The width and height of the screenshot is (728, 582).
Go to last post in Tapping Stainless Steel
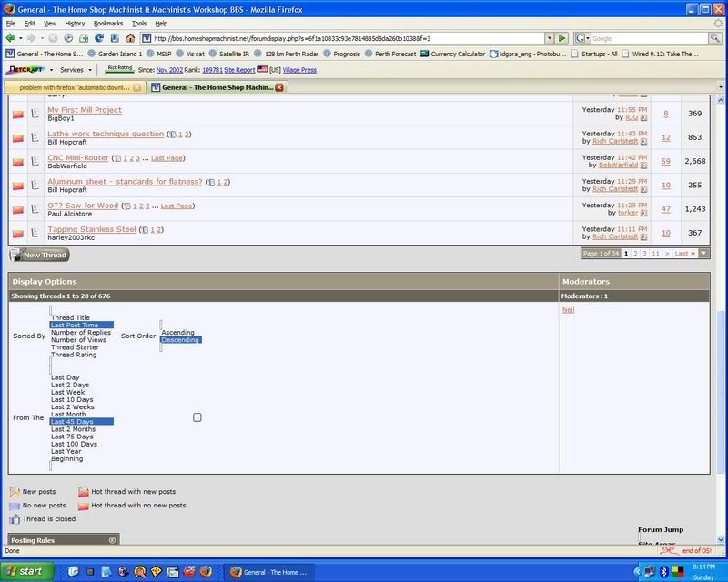[x=643, y=237]
